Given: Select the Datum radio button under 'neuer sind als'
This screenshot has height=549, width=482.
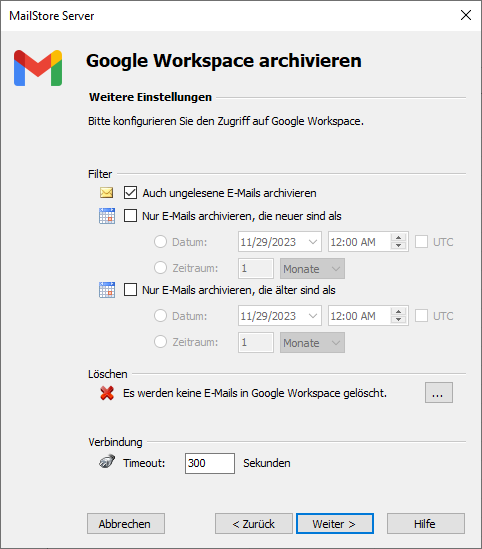Looking at the screenshot, I should pyautogui.click(x=160, y=242).
